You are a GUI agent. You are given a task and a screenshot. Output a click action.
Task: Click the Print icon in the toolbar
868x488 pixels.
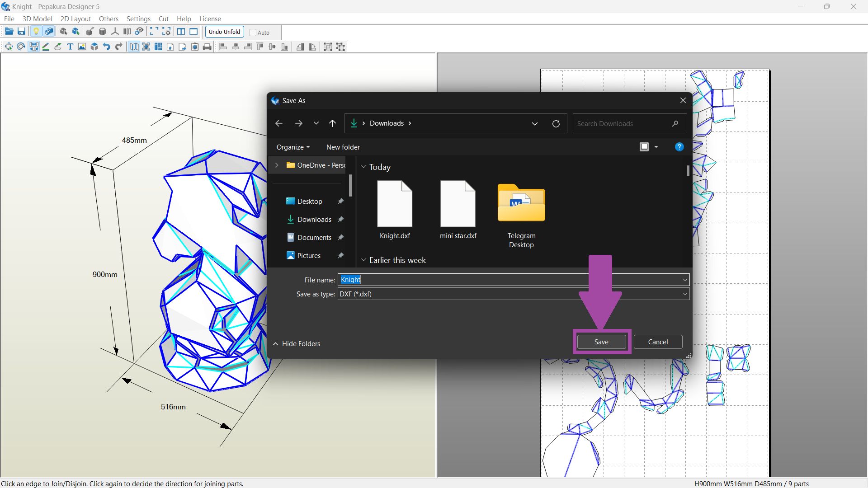click(x=207, y=47)
